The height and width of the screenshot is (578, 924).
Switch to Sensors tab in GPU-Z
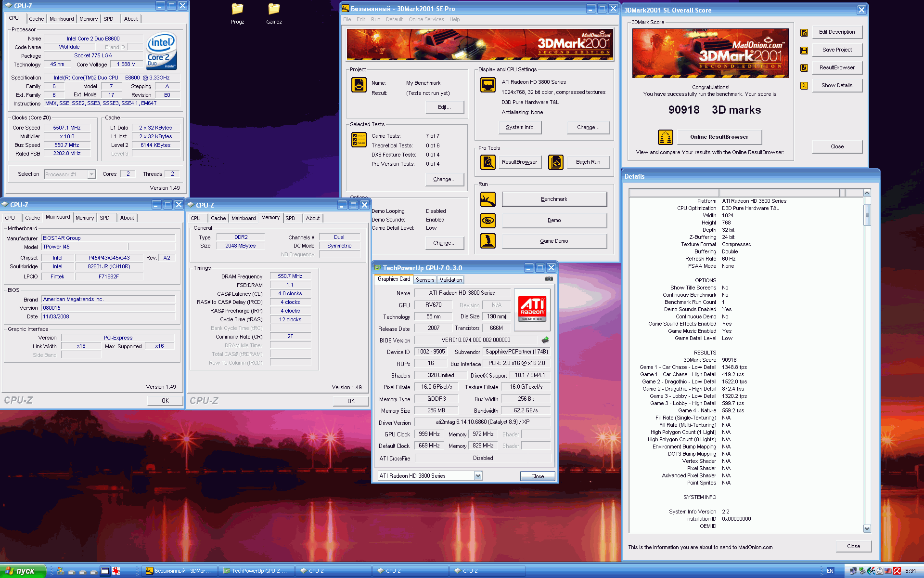point(425,280)
